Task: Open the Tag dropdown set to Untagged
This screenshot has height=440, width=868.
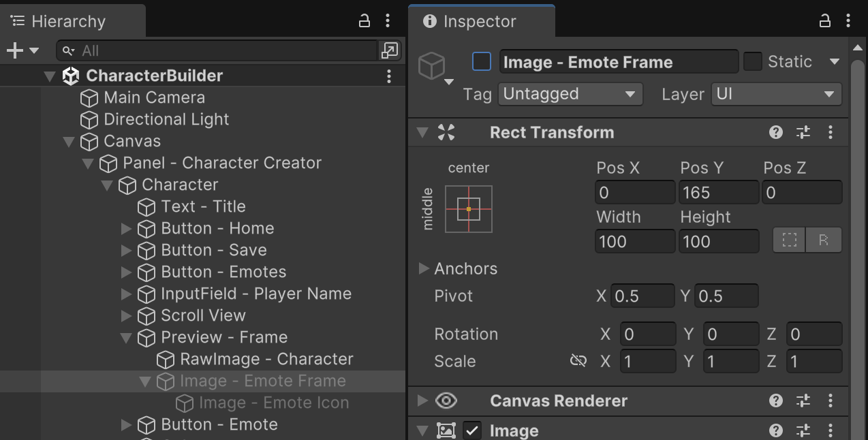Action: (570, 94)
